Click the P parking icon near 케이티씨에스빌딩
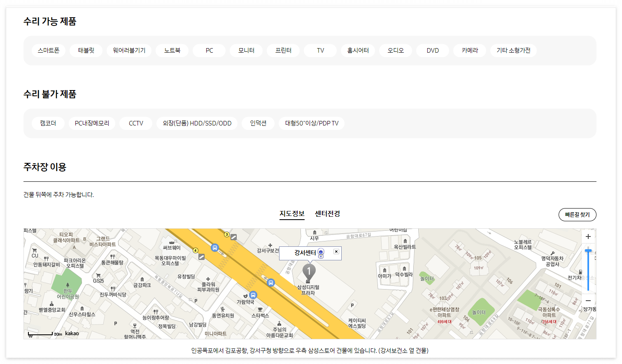 pos(352,304)
